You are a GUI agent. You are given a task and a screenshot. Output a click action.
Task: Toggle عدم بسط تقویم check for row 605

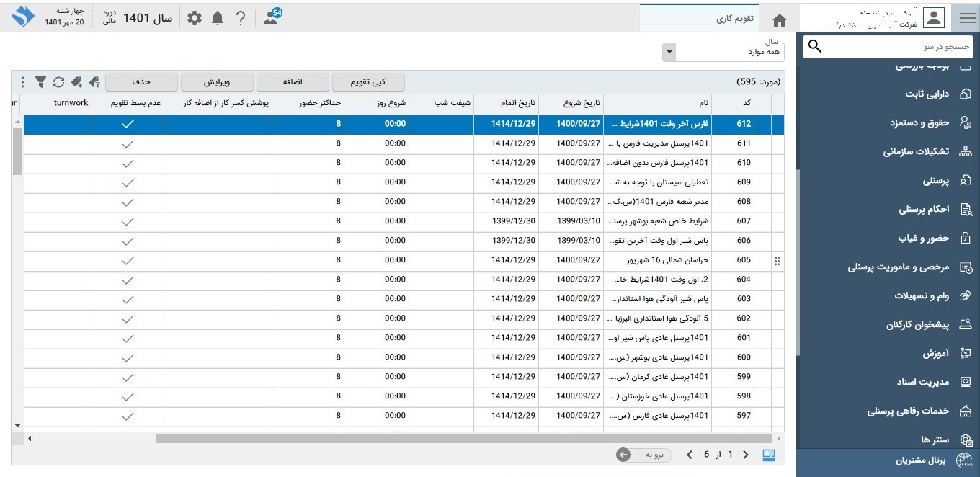point(128,260)
